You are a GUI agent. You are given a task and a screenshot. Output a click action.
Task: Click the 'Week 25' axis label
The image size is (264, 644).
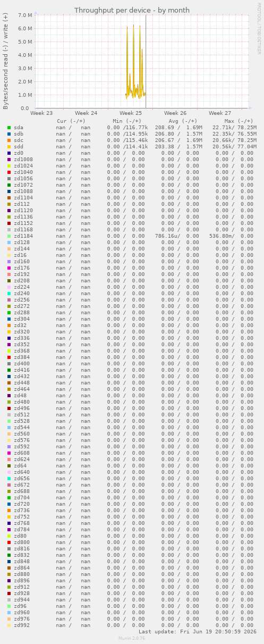click(x=131, y=113)
